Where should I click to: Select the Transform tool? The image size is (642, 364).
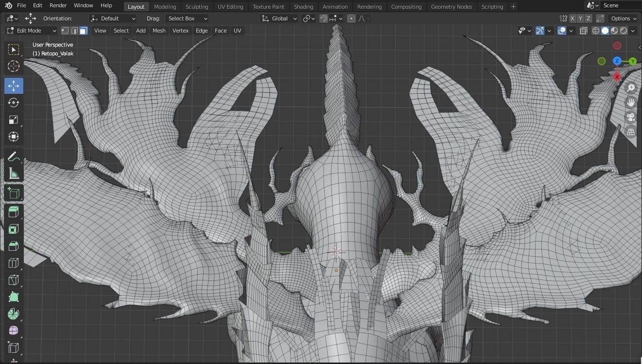click(x=14, y=137)
